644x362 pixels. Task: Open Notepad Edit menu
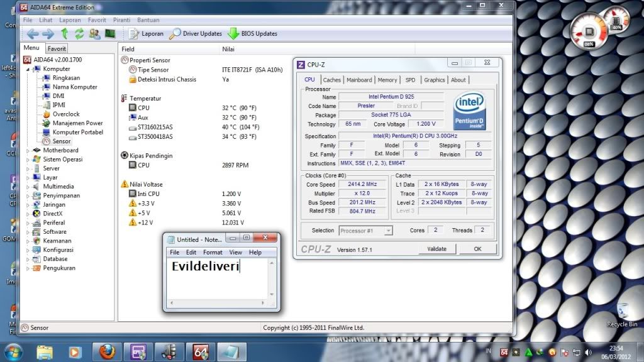pos(191,253)
